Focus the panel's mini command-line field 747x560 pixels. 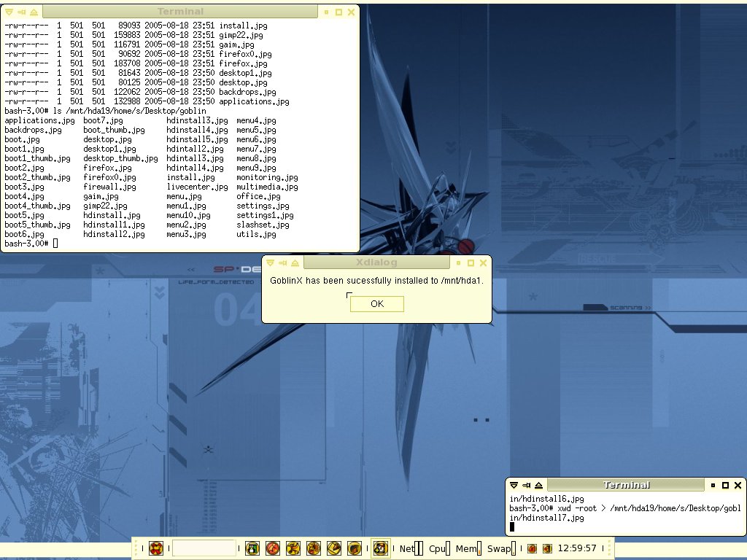204,548
